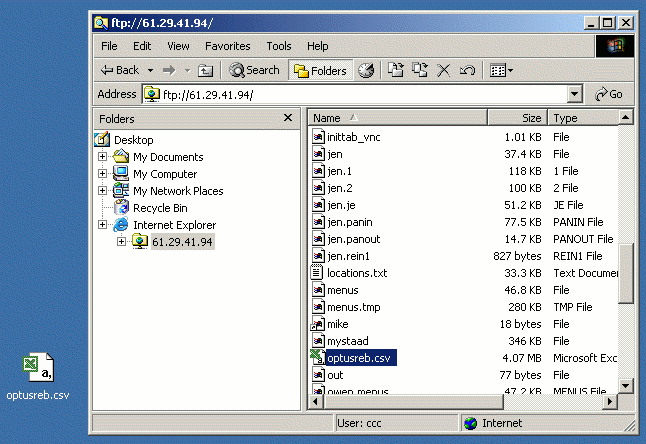Expand the My Computer tree node
Viewport: 646px width, 444px height.
click(102, 174)
